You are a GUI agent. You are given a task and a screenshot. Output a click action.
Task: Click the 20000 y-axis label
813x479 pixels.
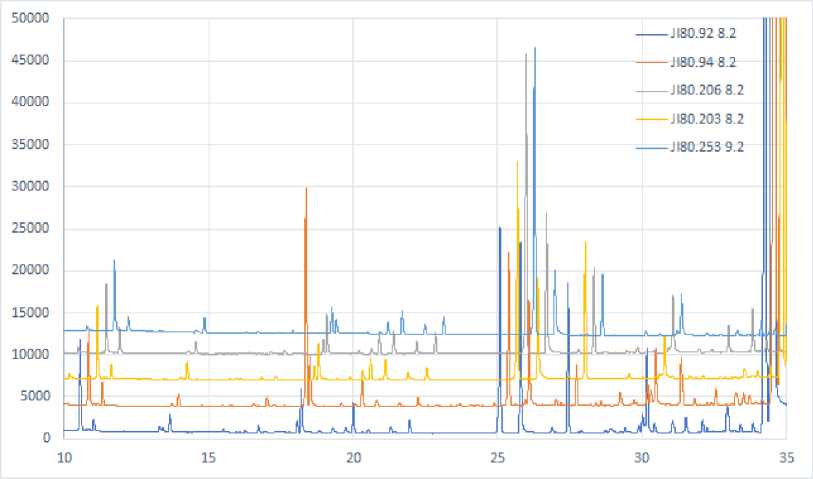30,270
